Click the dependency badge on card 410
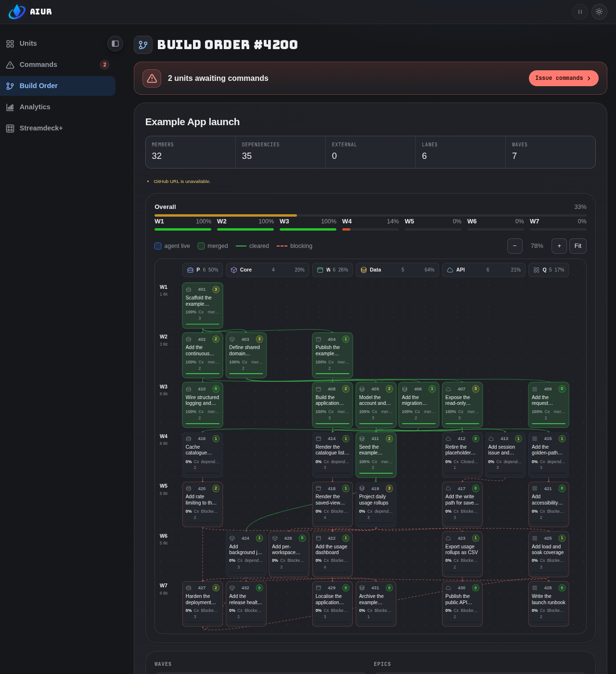 point(216,389)
